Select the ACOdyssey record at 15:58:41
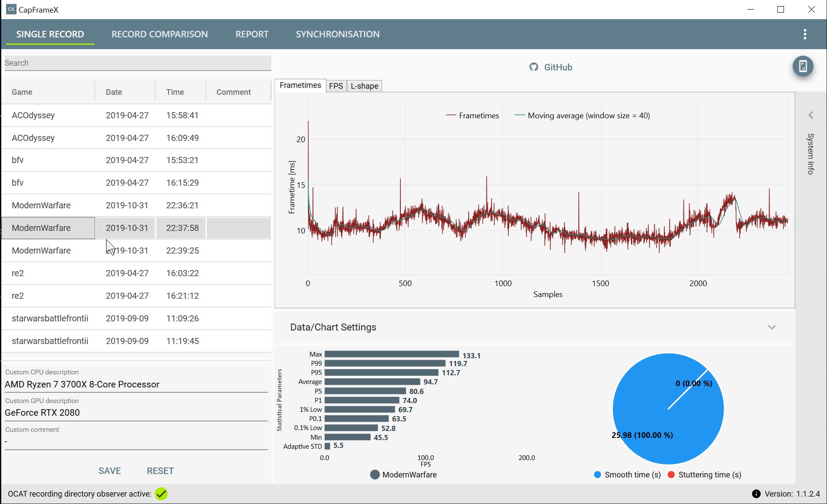The image size is (827, 504). [x=137, y=115]
